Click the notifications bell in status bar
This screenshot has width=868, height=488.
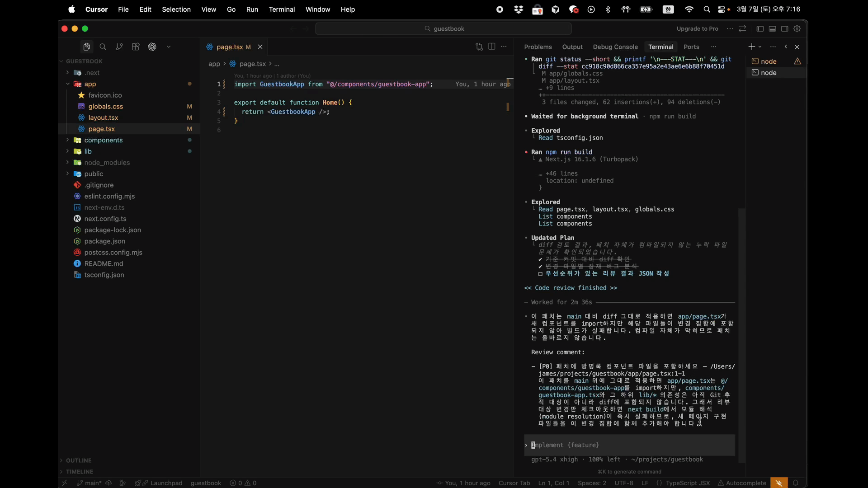point(796,483)
